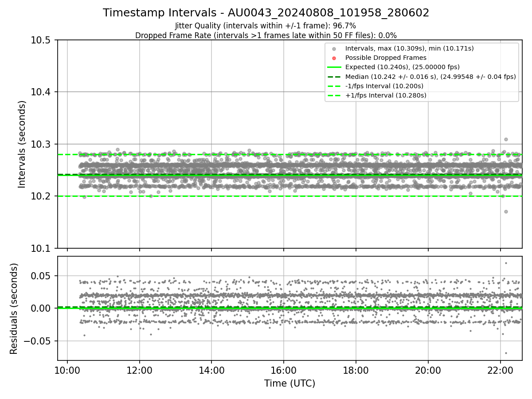The width and height of the screenshot is (532, 399).
Task: Click the −0.05 tick label on the residuals axis
Action: click(38, 341)
